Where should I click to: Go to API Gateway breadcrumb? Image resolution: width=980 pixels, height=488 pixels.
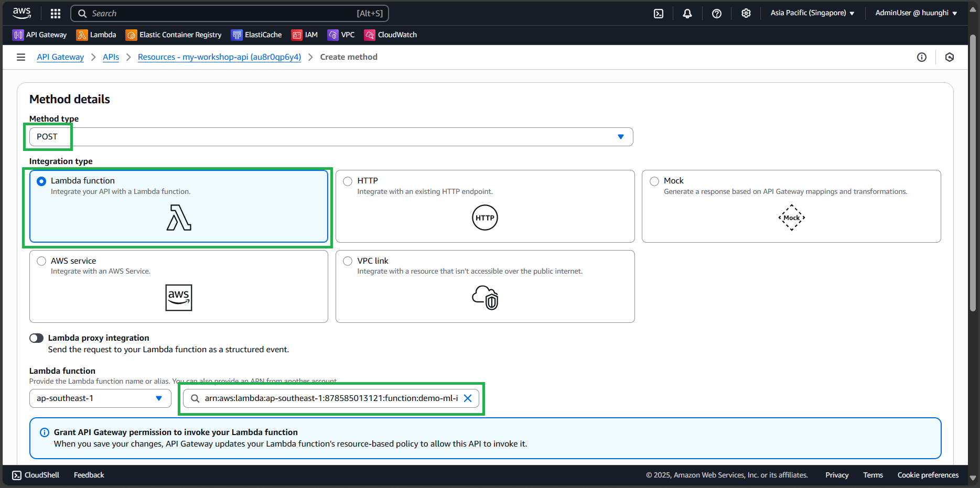tap(60, 57)
